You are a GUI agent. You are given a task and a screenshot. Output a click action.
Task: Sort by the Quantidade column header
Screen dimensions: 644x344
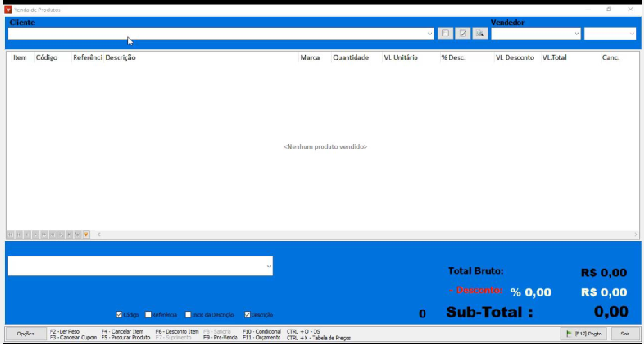350,58
